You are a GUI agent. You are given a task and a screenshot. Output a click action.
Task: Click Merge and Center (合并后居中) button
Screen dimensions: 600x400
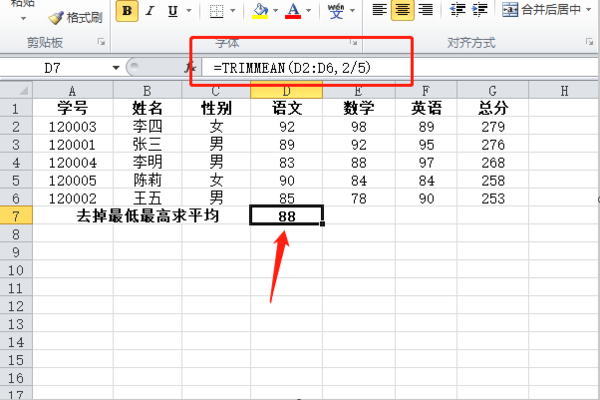[541, 10]
